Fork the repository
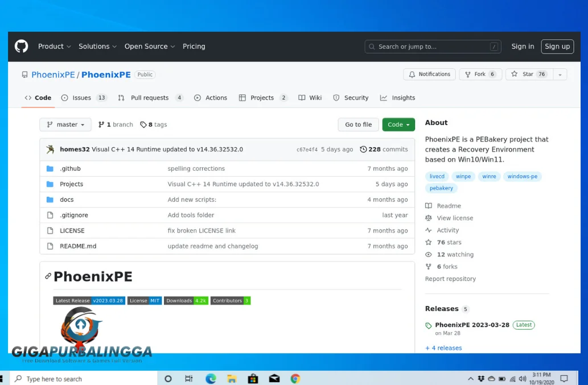 tap(480, 74)
